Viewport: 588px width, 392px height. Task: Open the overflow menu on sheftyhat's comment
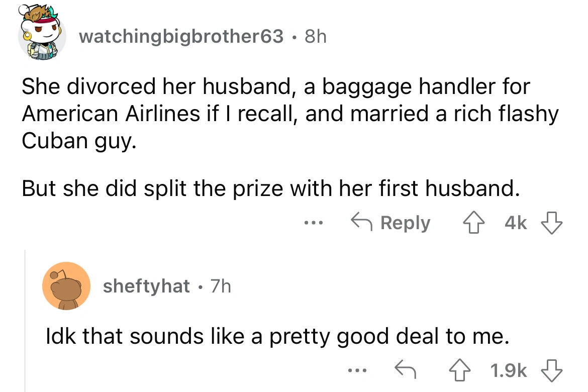(x=357, y=370)
